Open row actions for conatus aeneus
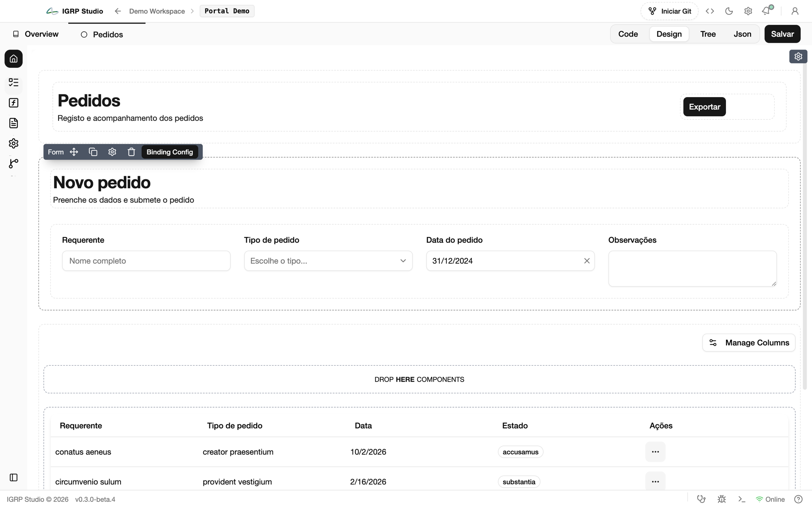This screenshot has height=508, width=812. click(x=655, y=452)
